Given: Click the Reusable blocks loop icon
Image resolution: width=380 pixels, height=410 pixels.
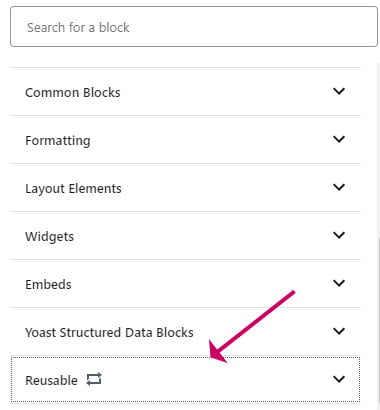Looking at the screenshot, I should point(94,379).
